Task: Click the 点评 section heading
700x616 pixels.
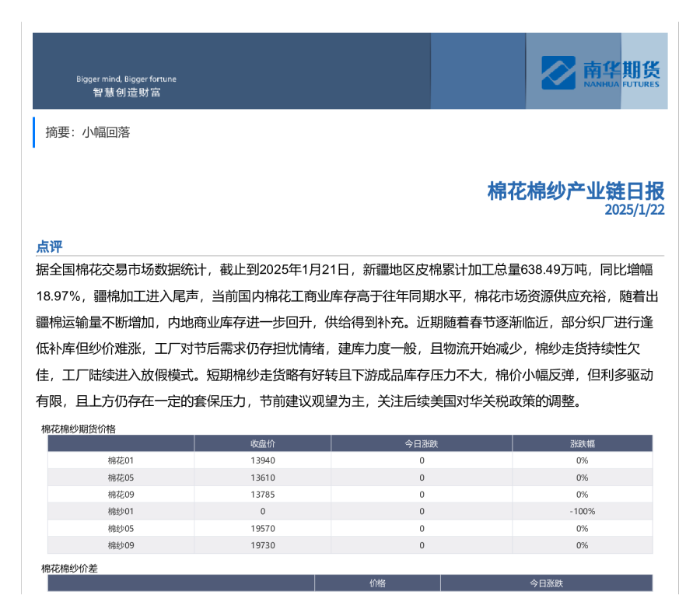Action: tap(49, 247)
